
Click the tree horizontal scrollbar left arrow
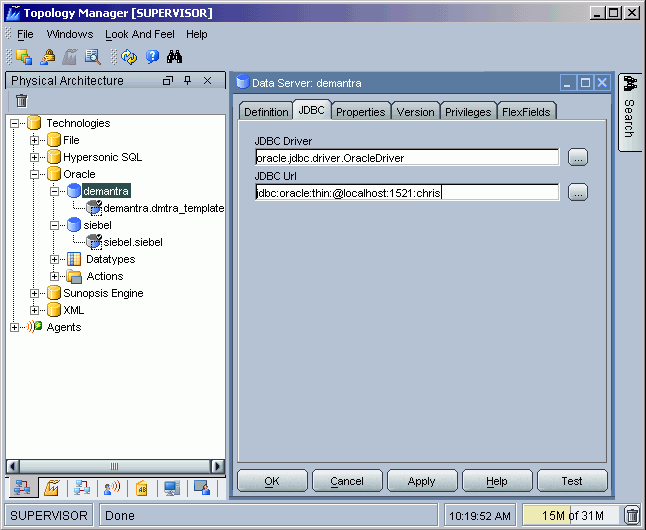point(13,466)
